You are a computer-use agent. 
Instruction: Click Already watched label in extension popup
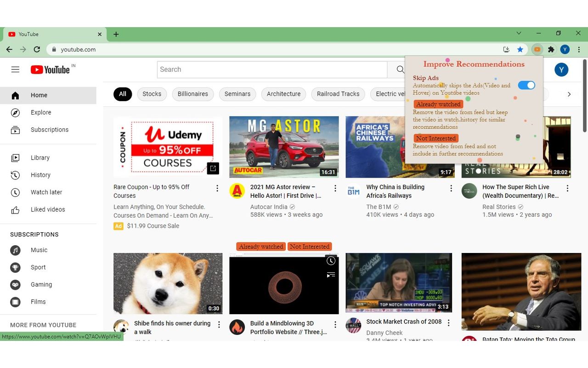tap(438, 104)
